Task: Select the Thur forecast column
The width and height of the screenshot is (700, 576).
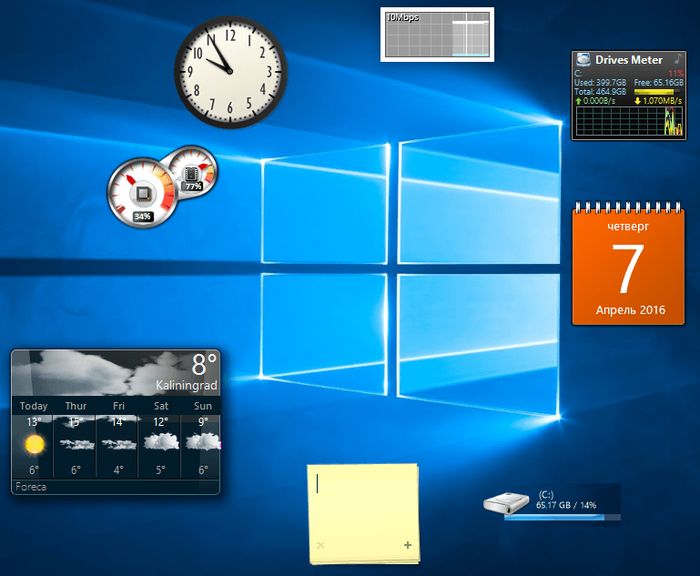Action: tap(76, 440)
